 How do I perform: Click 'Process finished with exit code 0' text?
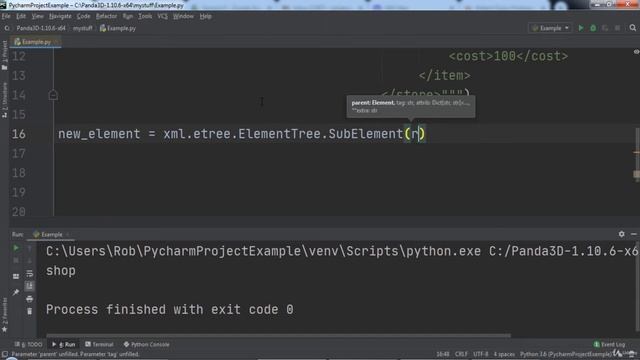169,309
